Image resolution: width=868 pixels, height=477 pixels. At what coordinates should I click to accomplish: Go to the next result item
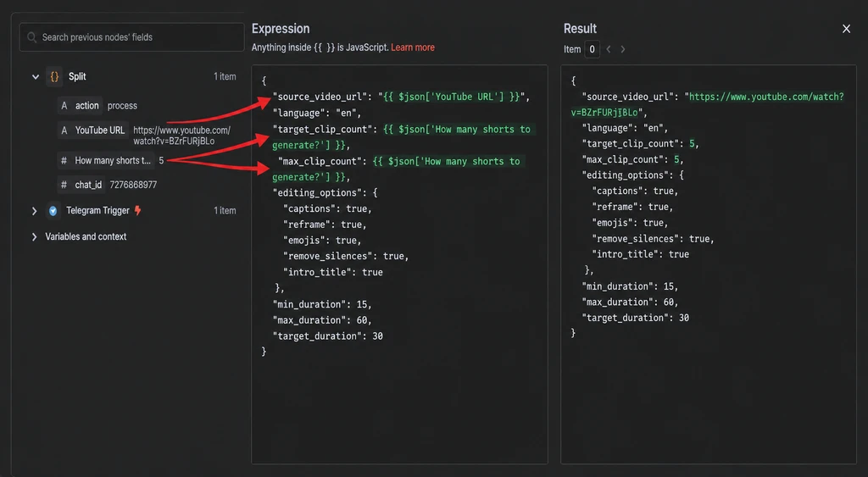[623, 49]
